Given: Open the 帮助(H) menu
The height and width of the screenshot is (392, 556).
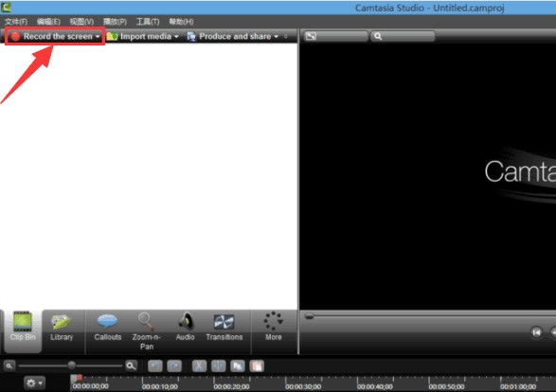Looking at the screenshot, I should [x=181, y=22].
